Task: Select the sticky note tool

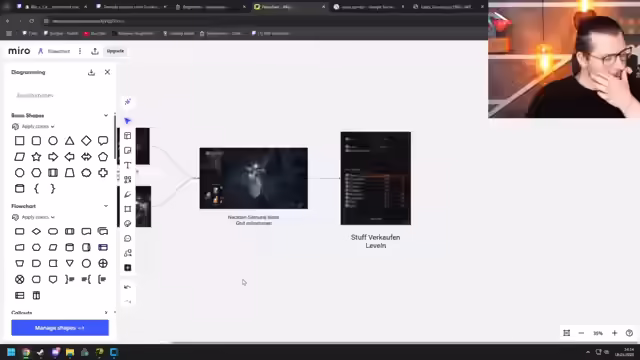Action: tap(128, 151)
